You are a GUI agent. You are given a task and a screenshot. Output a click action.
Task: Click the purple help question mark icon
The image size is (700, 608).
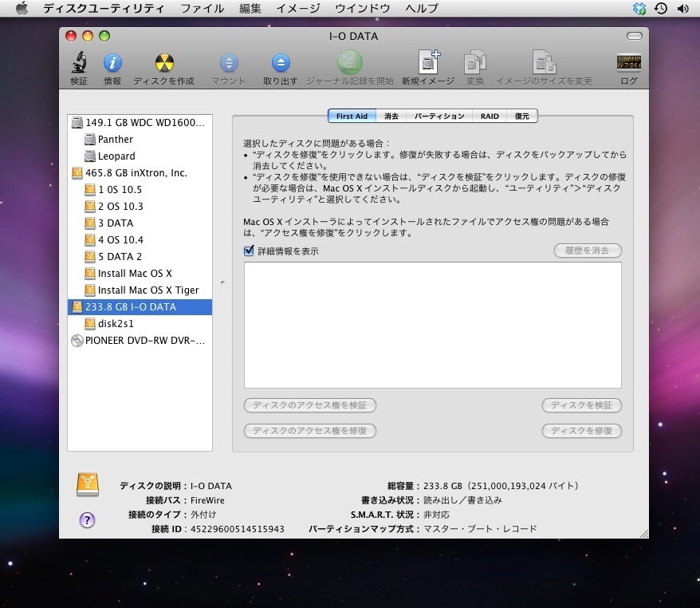click(x=88, y=519)
